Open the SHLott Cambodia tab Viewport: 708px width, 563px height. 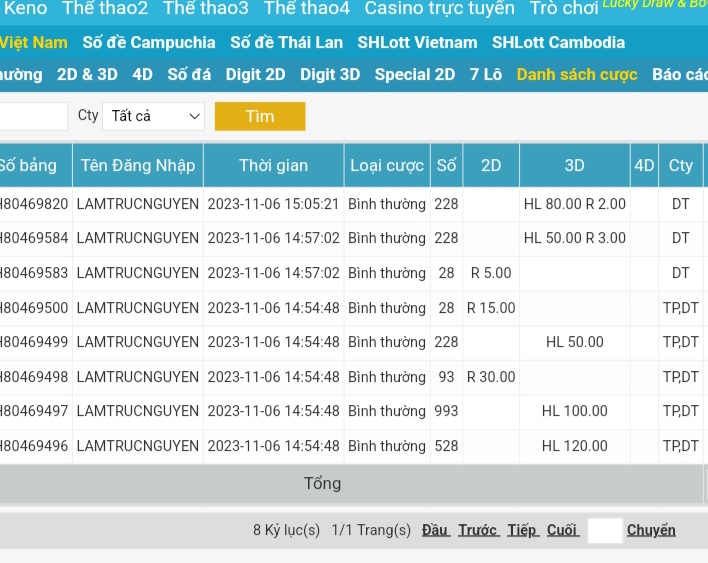pos(558,42)
